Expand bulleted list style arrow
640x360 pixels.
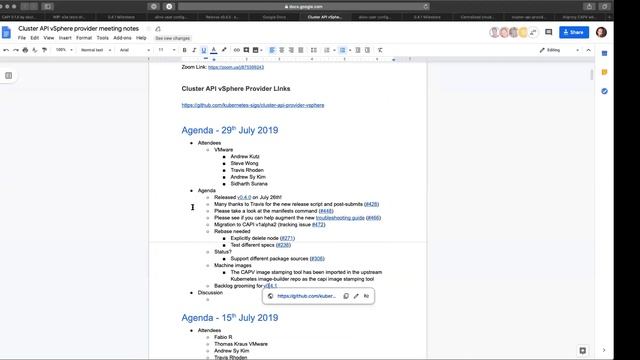[x=350, y=50]
